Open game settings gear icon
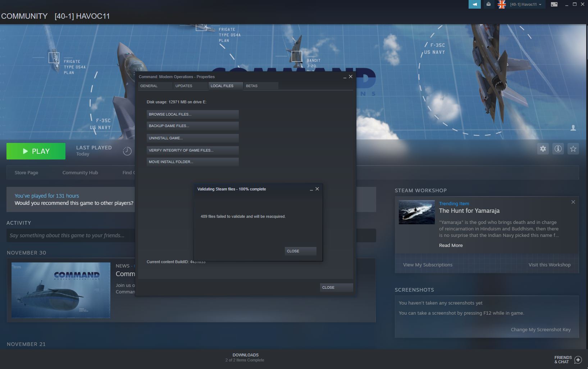This screenshot has width=588, height=369. point(543,149)
